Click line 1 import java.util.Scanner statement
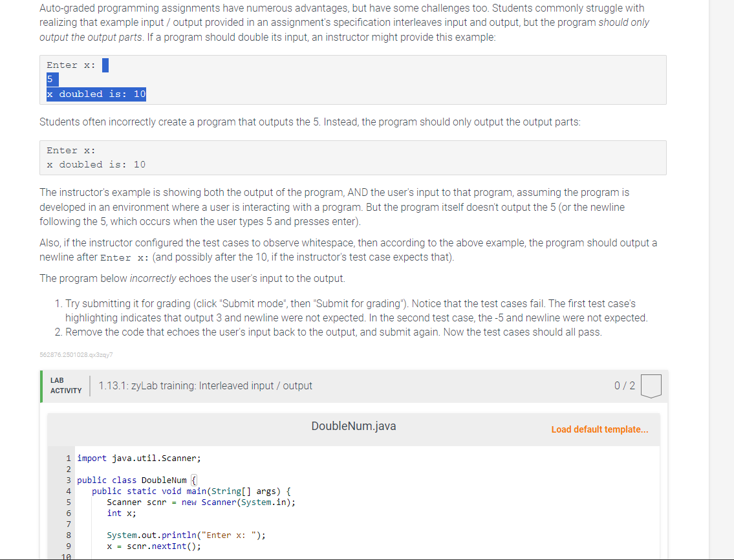The height and width of the screenshot is (560, 734). tap(139, 458)
